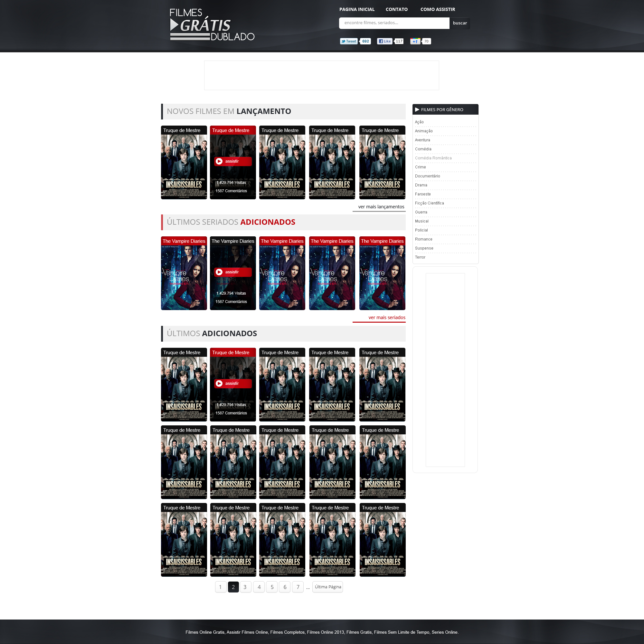Image resolution: width=644 pixels, height=644 pixels.
Task: Jump to Última Página
Action: (328, 587)
